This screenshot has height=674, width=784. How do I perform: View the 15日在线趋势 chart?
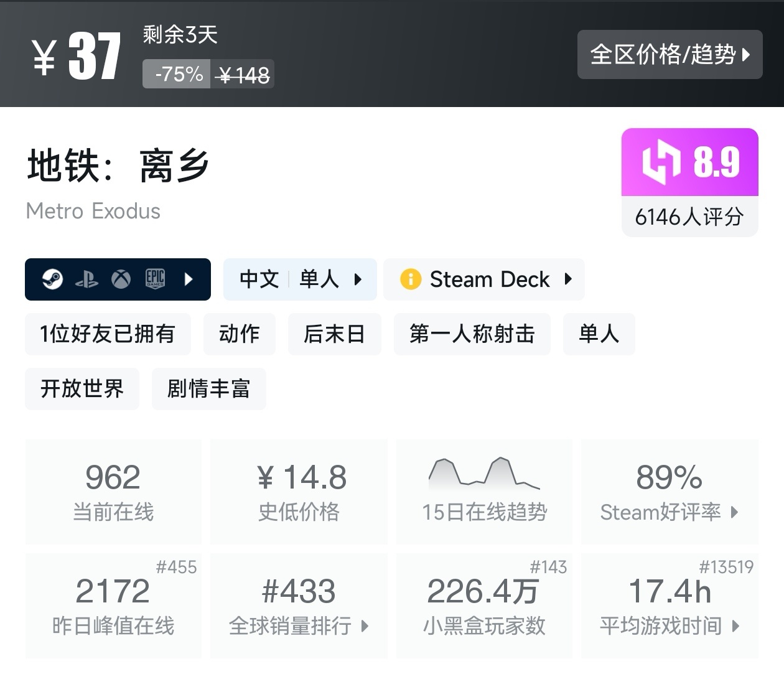[x=484, y=492]
